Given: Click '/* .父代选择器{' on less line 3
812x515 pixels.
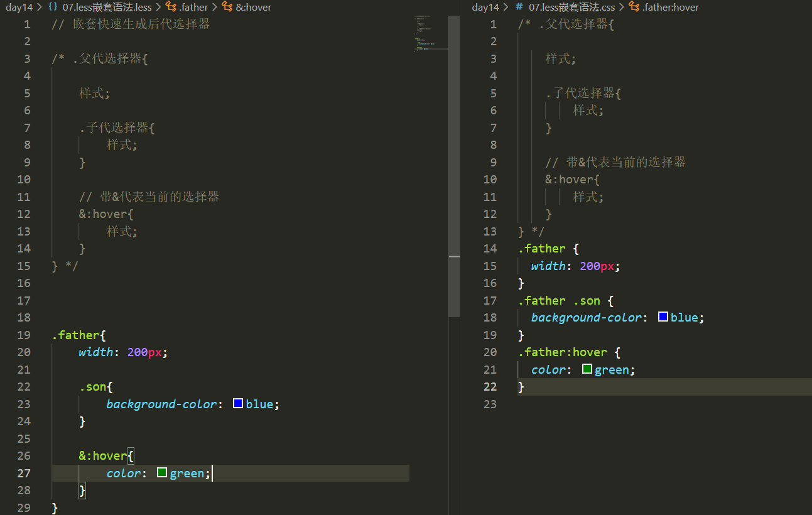Looking at the screenshot, I should pos(100,58).
